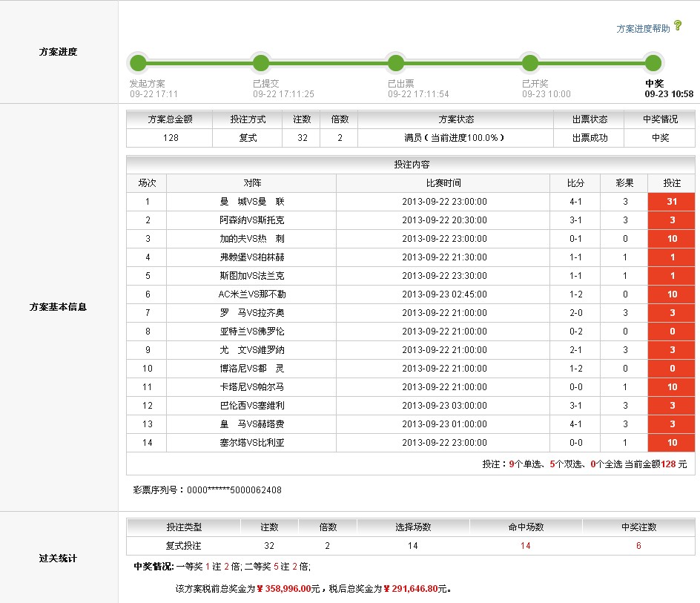Select the 已提交 milestone circle
The width and height of the screenshot is (700, 603).
pyautogui.click(x=260, y=63)
